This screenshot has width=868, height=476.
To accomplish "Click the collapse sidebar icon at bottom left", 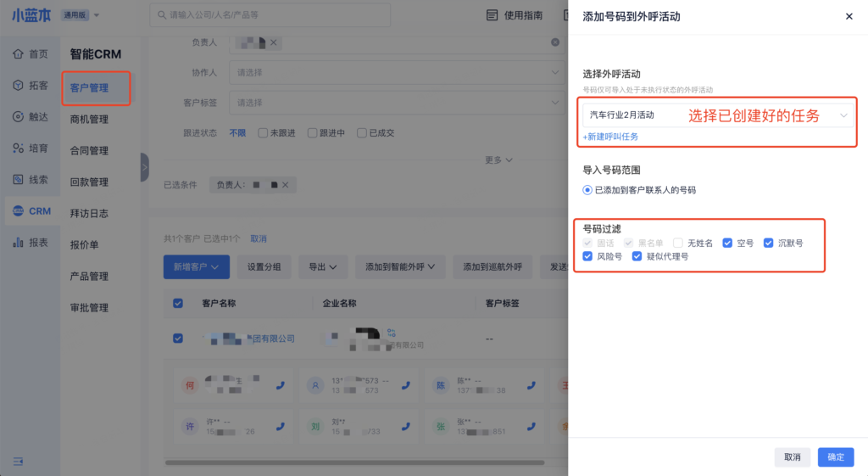I will point(18,460).
